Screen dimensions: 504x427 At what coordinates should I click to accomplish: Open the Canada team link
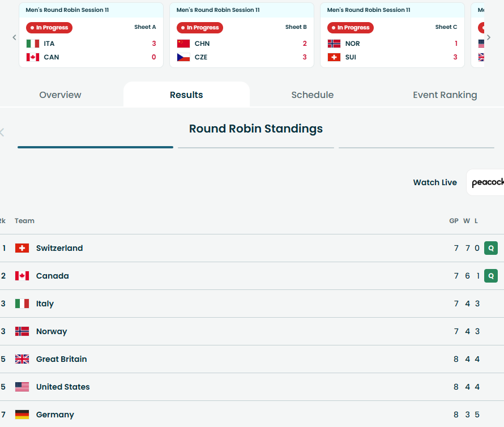[x=53, y=276]
